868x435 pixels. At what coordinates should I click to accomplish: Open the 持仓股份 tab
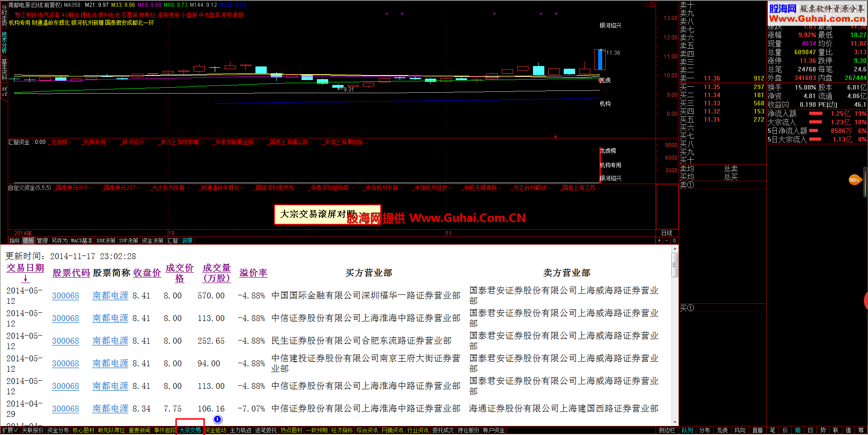[x=468, y=430]
